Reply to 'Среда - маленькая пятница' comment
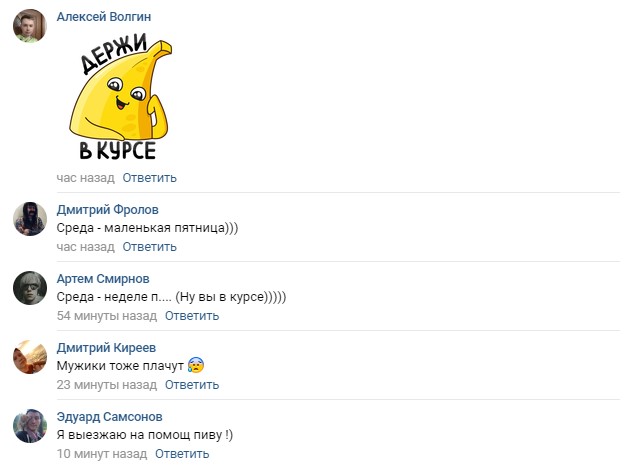Screen dimensions: 635x469 tap(149, 247)
